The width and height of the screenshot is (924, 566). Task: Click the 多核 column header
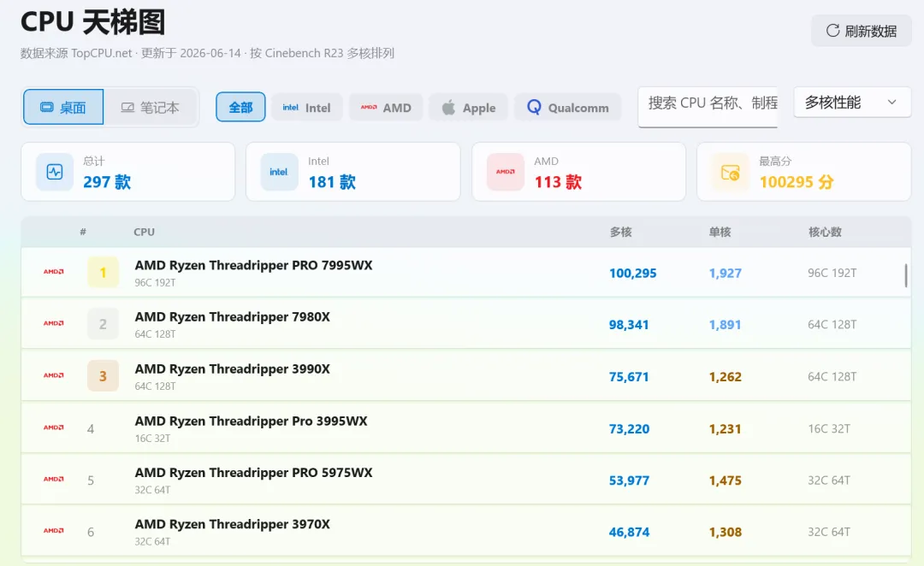pyautogui.click(x=620, y=232)
